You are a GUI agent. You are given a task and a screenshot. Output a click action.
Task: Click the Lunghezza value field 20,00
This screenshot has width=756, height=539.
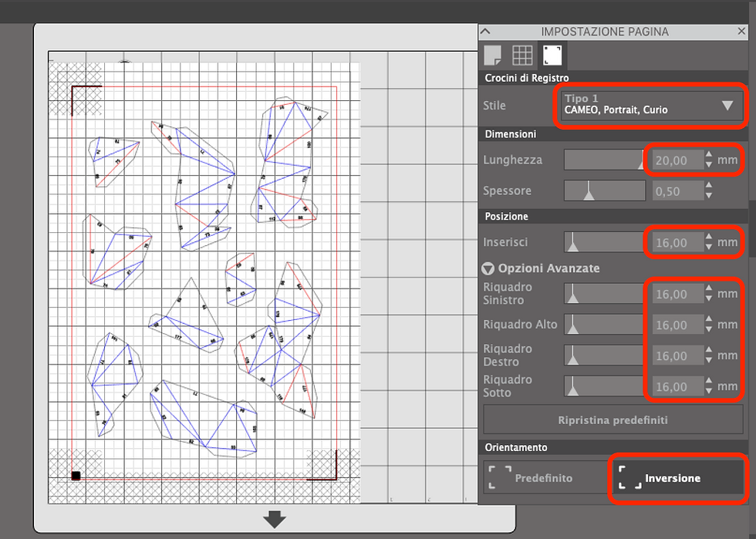click(x=677, y=160)
